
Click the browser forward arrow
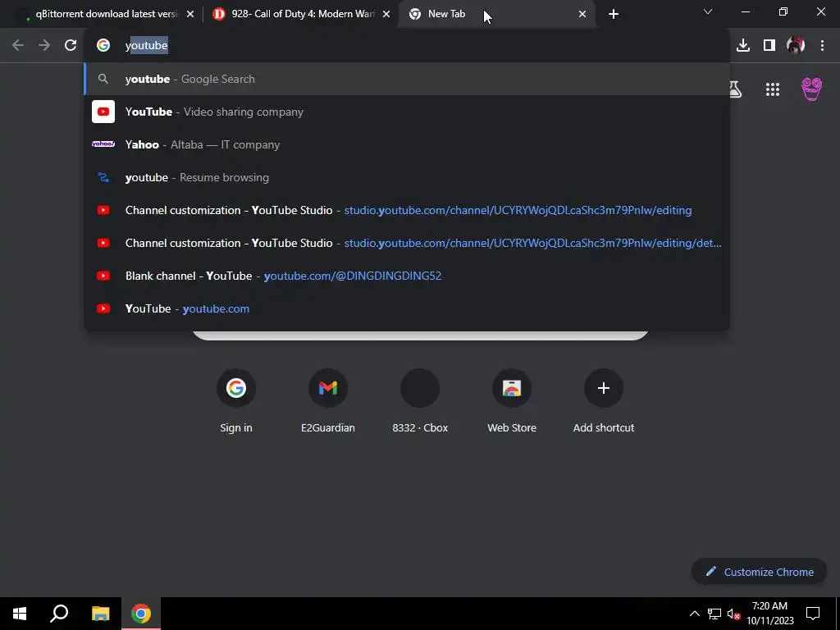click(x=44, y=46)
